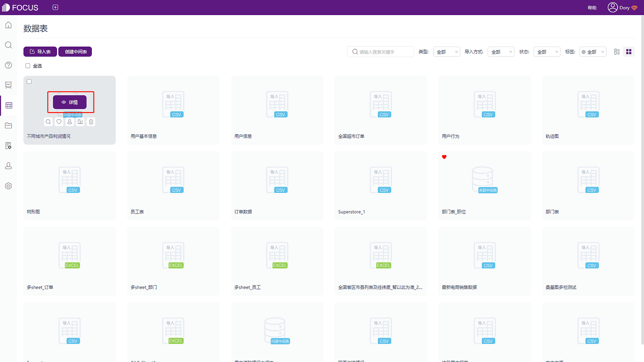Click the Dory username in the header
The image size is (644, 362).
[624, 8]
